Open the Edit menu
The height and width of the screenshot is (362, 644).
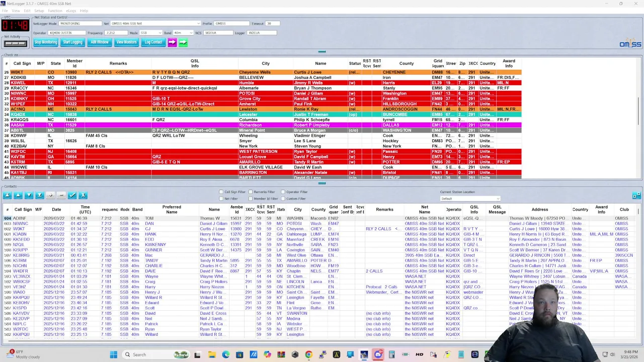(27, 11)
